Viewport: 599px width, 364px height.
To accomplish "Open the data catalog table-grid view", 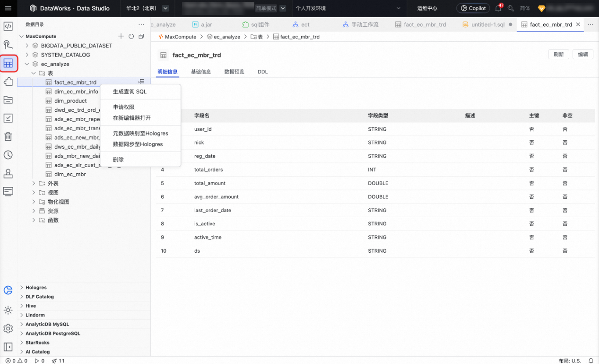I will click(8, 64).
